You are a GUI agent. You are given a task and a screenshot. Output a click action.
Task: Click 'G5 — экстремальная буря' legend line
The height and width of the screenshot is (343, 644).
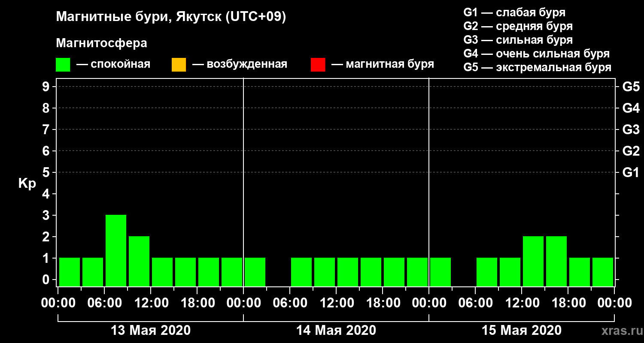click(538, 67)
